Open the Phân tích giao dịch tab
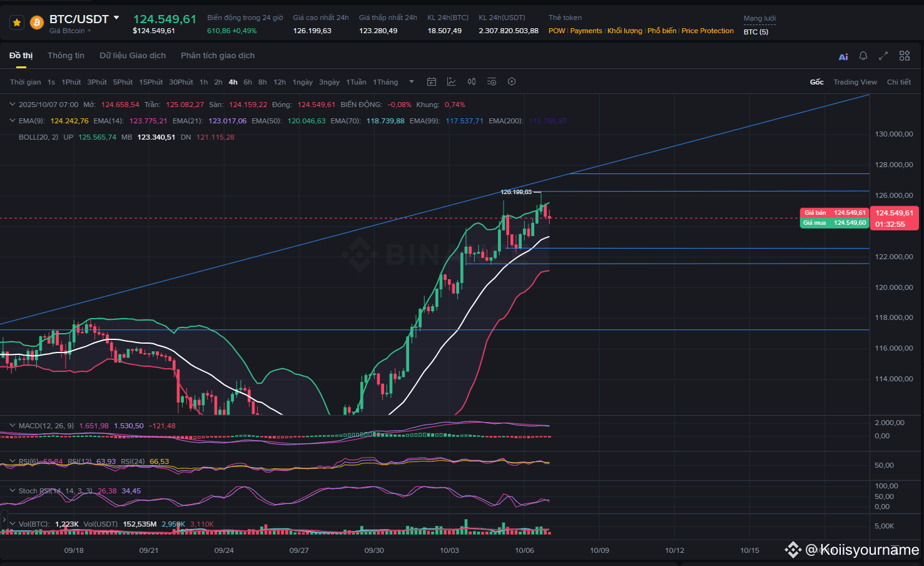The height and width of the screenshot is (566, 924). (x=218, y=56)
